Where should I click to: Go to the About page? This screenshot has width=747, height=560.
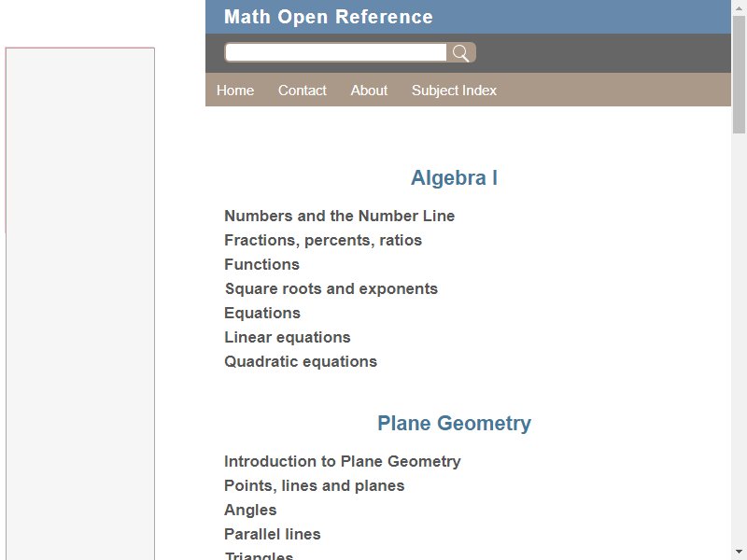(x=369, y=91)
